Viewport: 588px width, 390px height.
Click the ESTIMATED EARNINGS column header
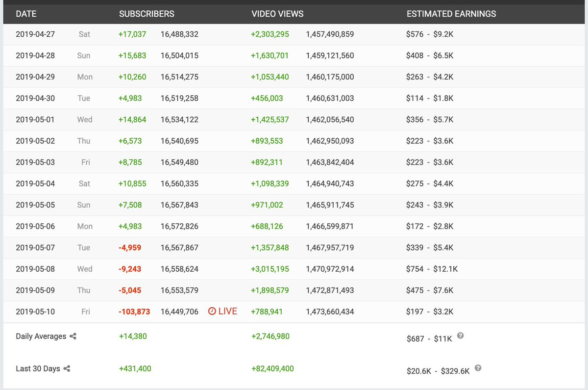(x=451, y=14)
